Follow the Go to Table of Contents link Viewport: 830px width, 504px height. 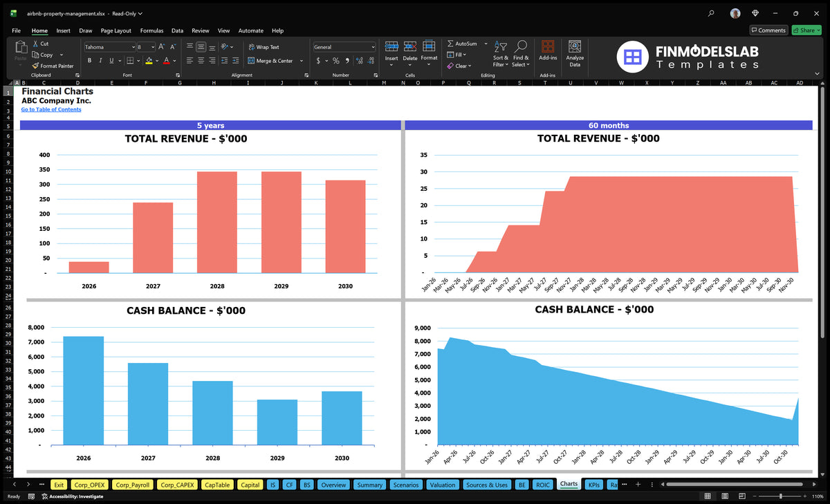(x=51, y=109)
